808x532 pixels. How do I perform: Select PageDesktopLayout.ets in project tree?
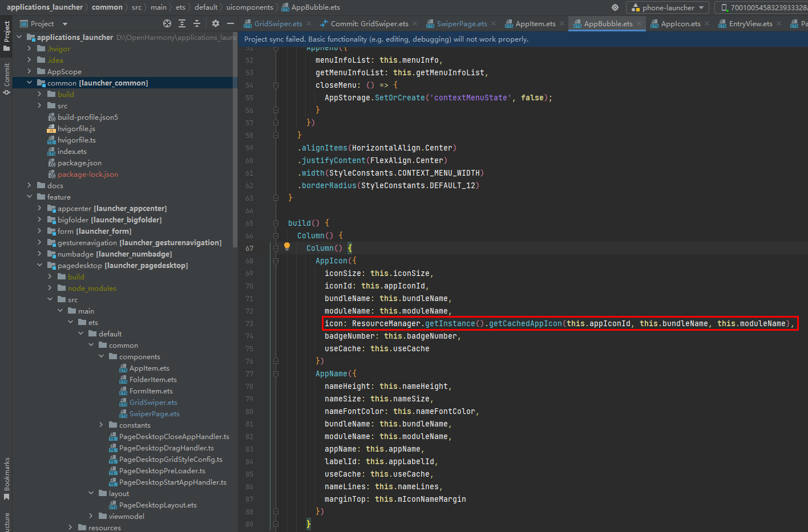pyautogui.click(x=157, y=505)
